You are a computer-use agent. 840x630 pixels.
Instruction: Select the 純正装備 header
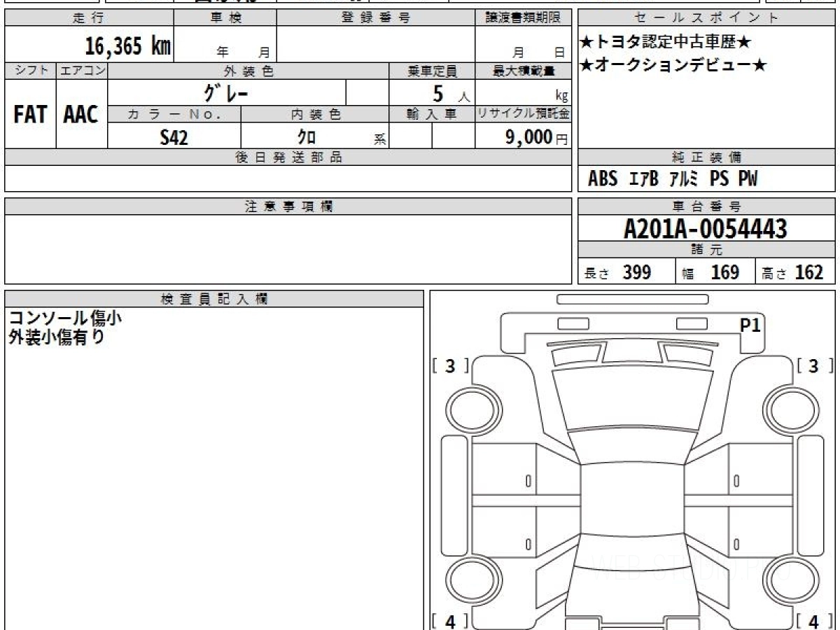(706, 157)
